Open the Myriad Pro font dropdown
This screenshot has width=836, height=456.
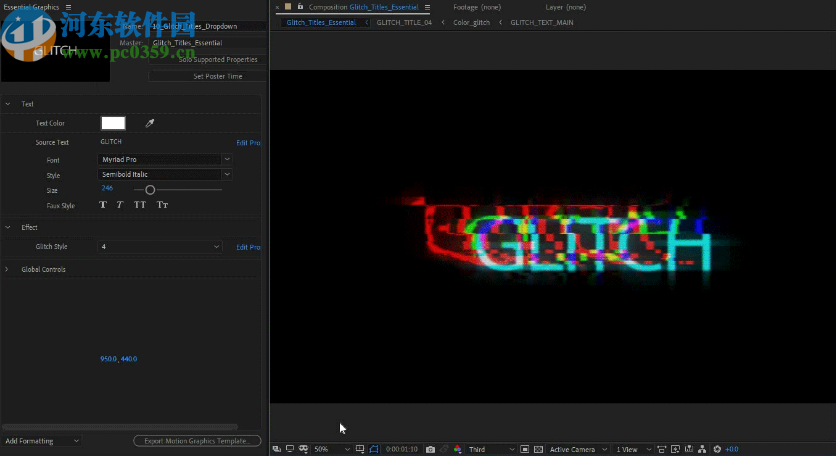pyautogui.click(x=165, y=159)
